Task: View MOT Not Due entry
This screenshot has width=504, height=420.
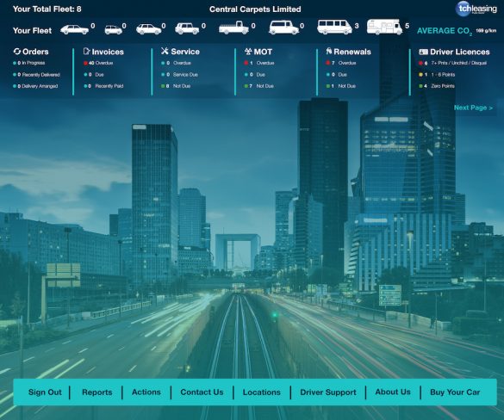Action: point(258,86)
